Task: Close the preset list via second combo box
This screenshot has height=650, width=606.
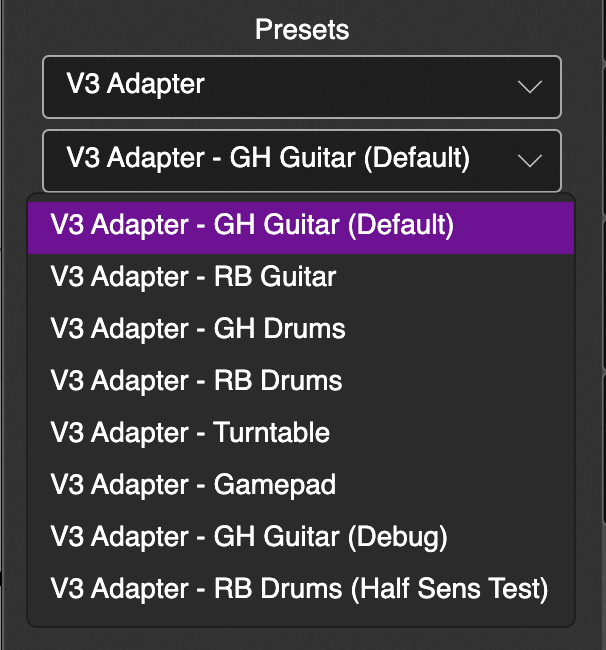Action: 300,159
